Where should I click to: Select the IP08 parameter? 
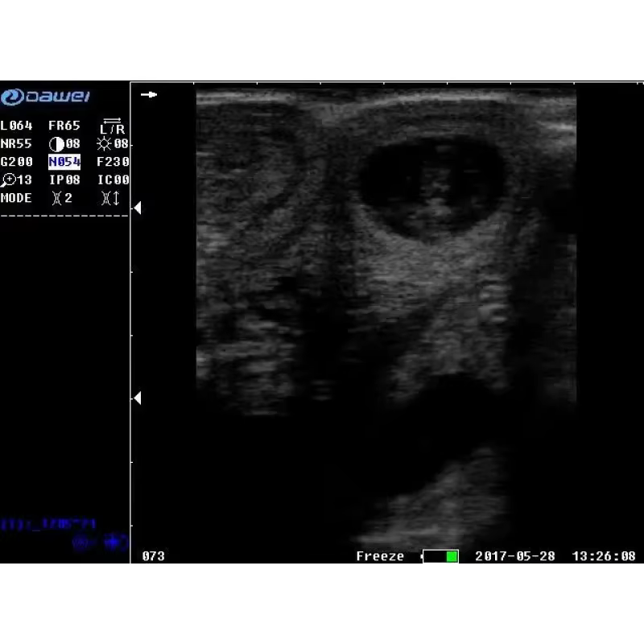tap(65, 180)
